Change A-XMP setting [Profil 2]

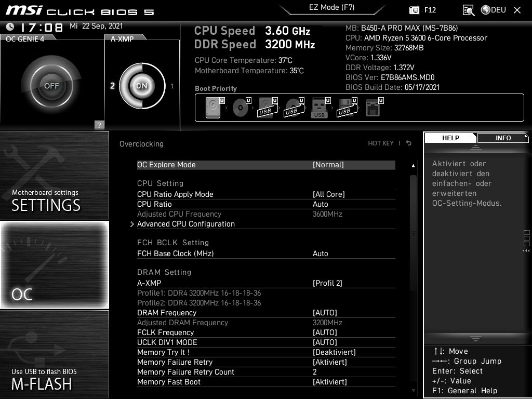pos(327,283)
